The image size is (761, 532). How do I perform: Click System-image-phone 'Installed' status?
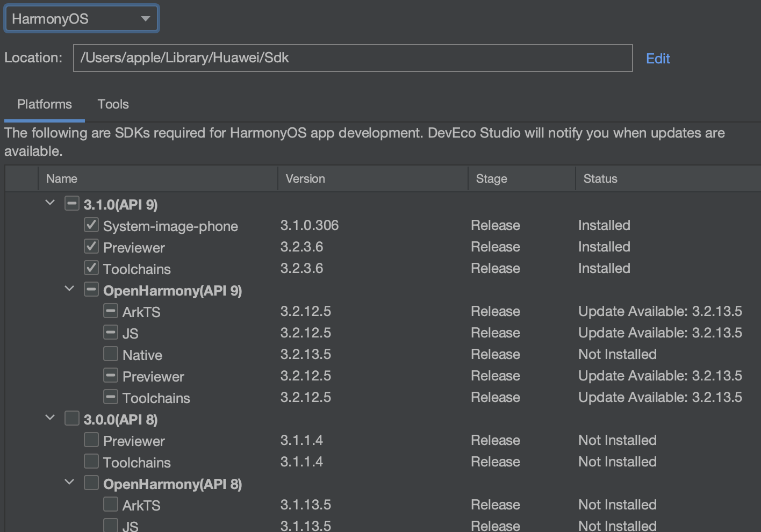point(604,225)
